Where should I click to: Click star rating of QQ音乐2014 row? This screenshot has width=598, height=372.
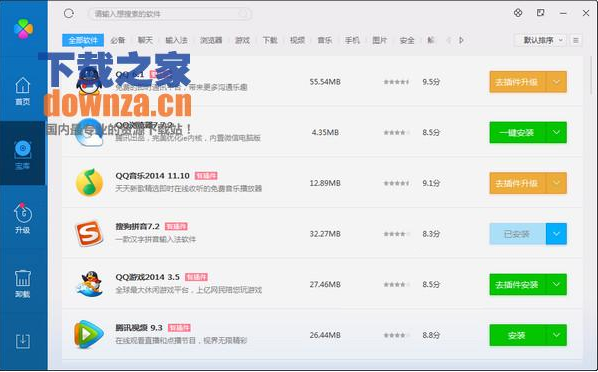(x=397, y=183)
